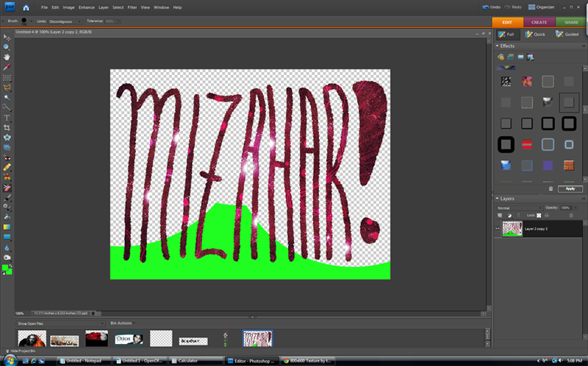
Task: Click the Redo button
Action: (x=513, y=7)
